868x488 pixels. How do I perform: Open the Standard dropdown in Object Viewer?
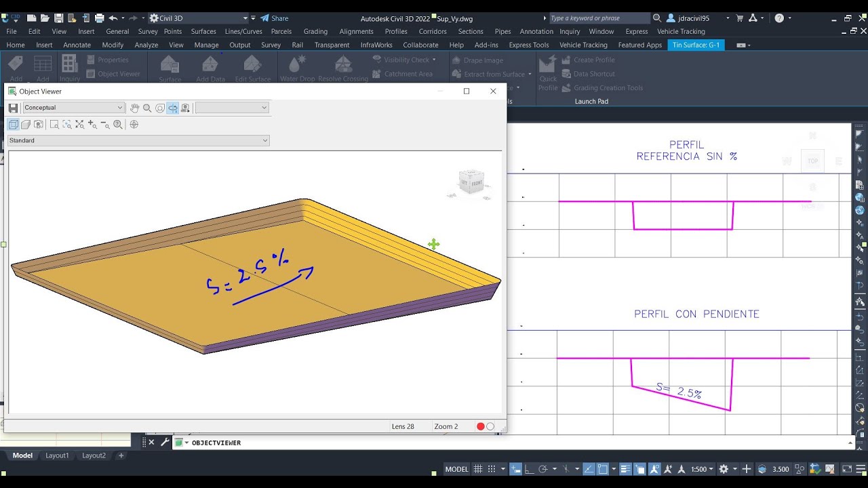tap(138, 140)
